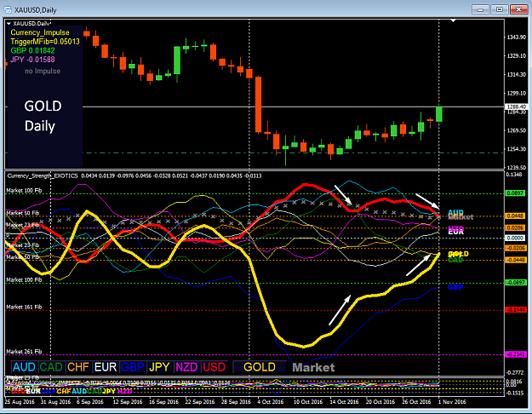Viewport: 532px width, 414px height.
Task: Click the current price label 1288.40
Action: (x=516, y=106)
